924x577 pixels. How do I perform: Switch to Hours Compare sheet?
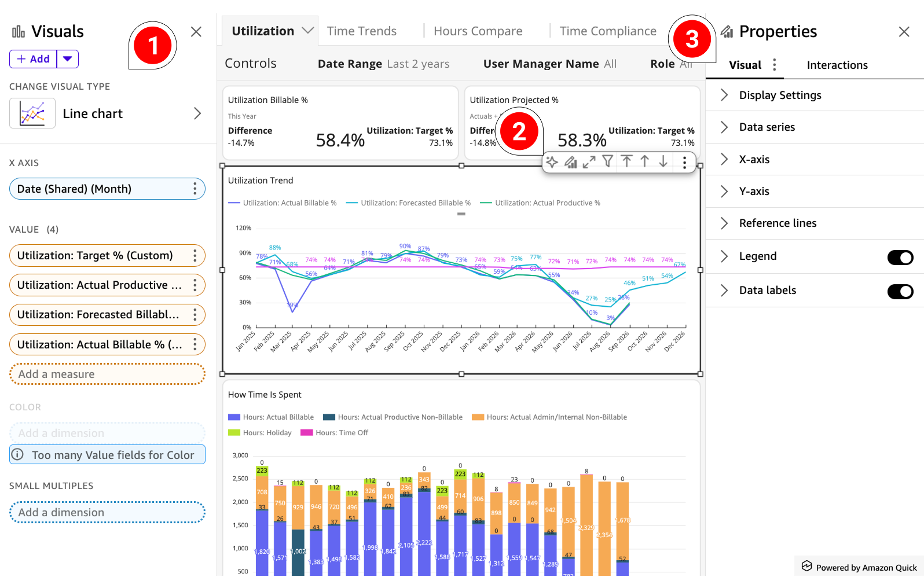tap(478, 31)
